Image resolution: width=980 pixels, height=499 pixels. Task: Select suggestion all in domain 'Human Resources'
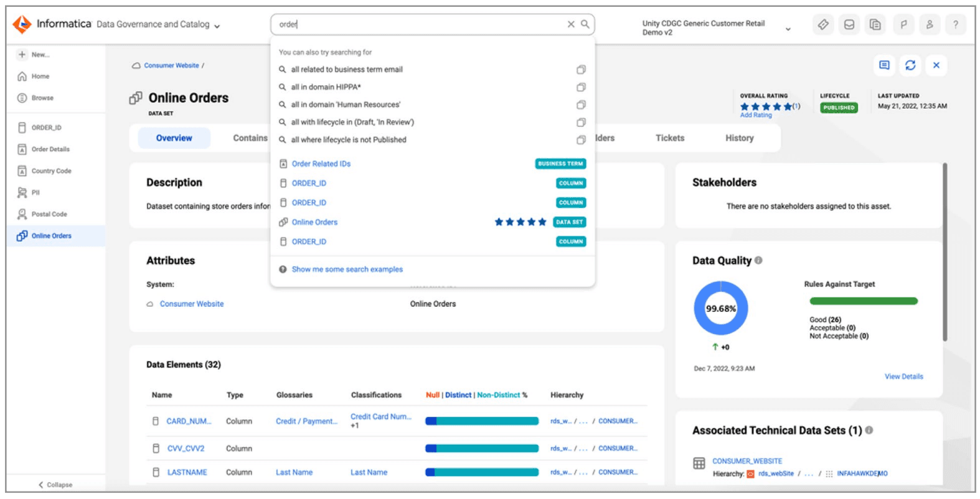click(x=346, y=105)
